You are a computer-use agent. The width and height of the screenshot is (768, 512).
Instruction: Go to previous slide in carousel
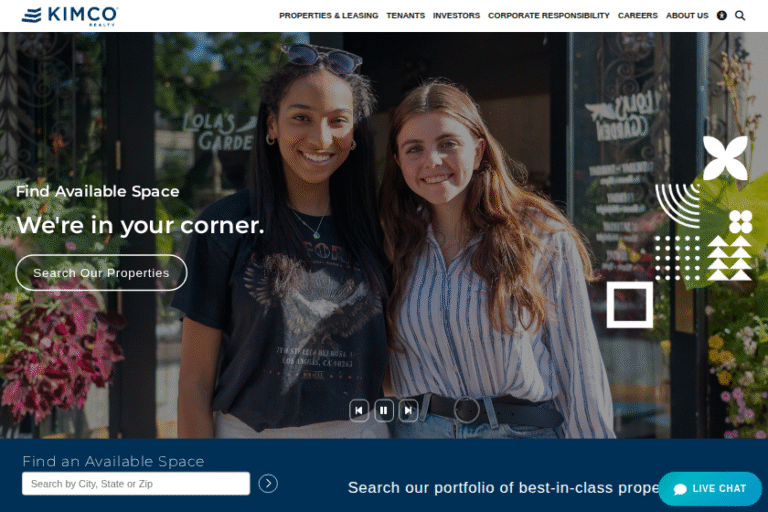pyautogui.click(x=359, y=411)
